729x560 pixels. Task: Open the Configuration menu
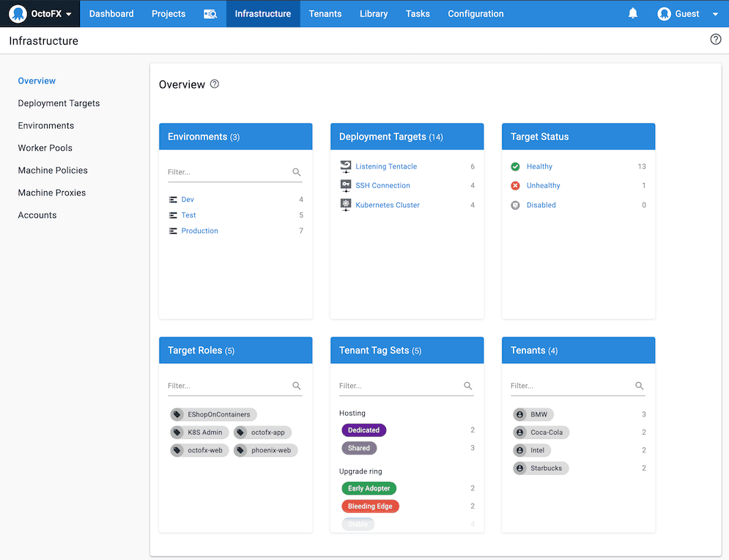pyautogui.click(x=475, y=14)
